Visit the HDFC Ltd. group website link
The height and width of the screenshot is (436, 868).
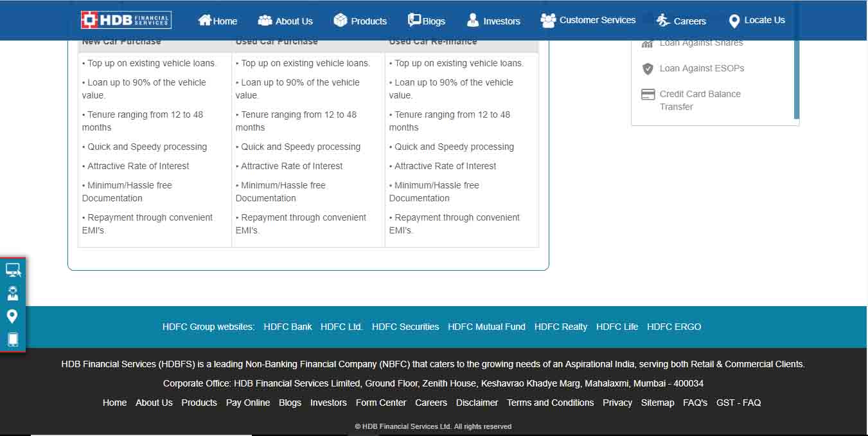[x=342, y=327]
